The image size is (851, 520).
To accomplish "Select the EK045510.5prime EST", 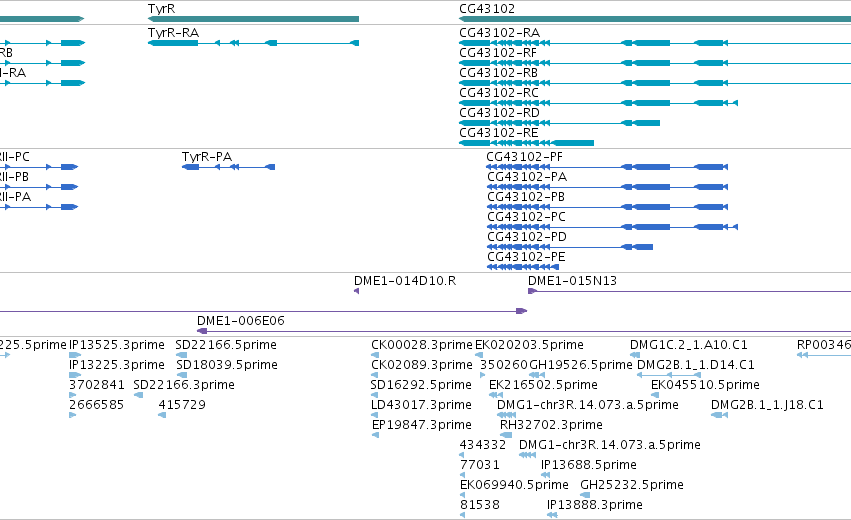I will coord(705,385).
